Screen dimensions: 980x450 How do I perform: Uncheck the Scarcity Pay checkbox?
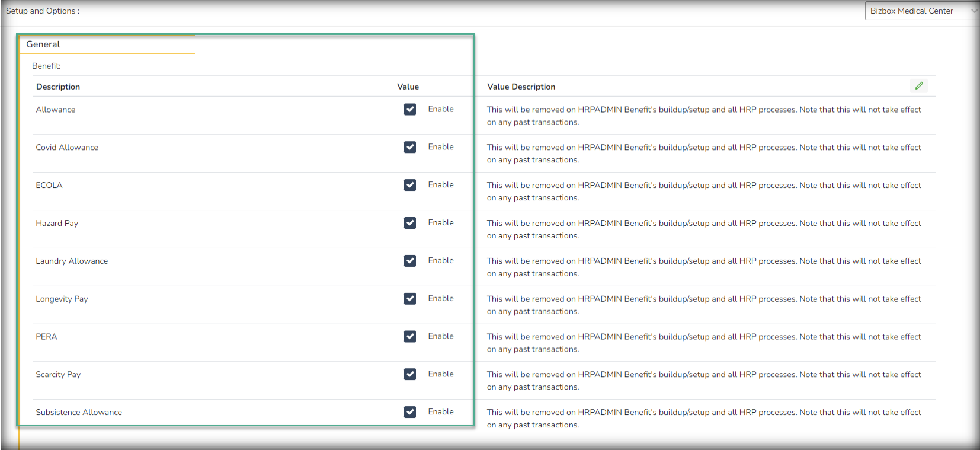coord(410,374)
